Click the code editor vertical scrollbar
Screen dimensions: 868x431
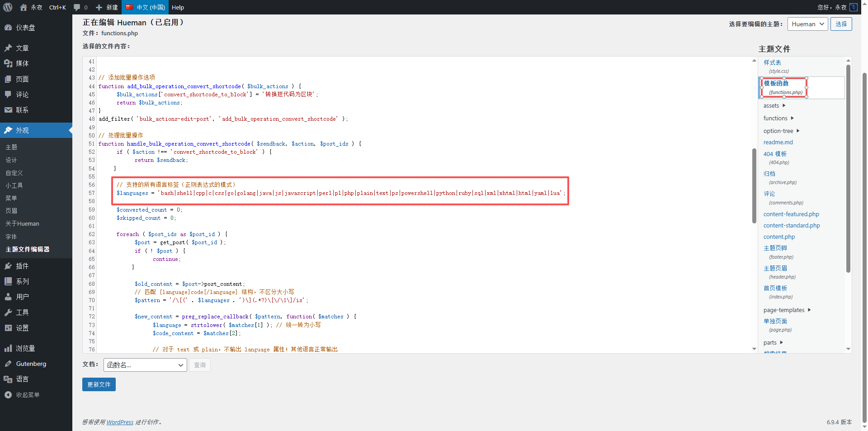(x=754, y=185)
